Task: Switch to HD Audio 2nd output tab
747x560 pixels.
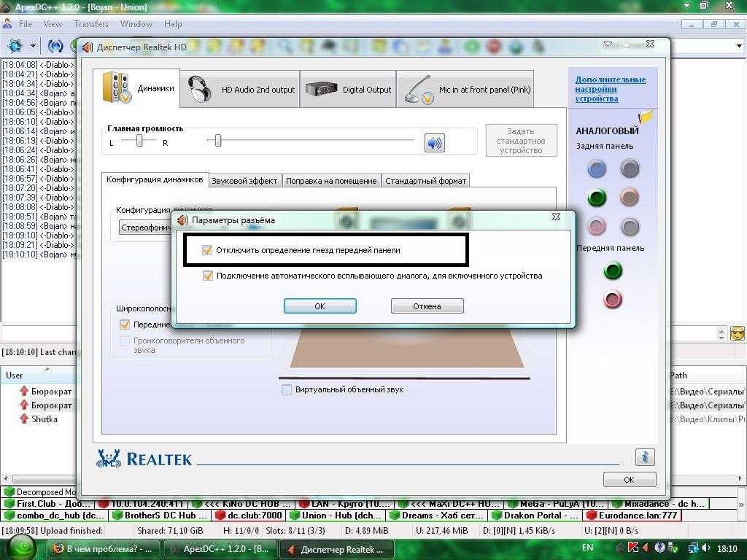Action: pos(240,89)
